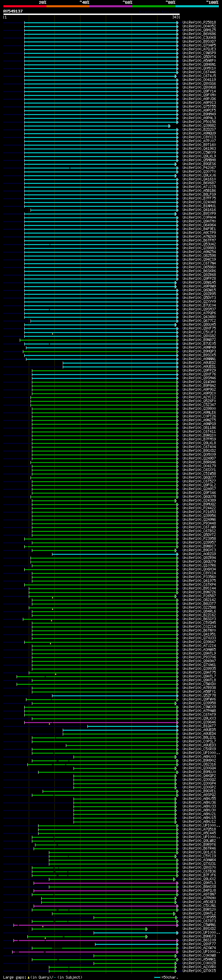
Task: Open the UniRef100_O04119 hit
Action: point(199,80)
